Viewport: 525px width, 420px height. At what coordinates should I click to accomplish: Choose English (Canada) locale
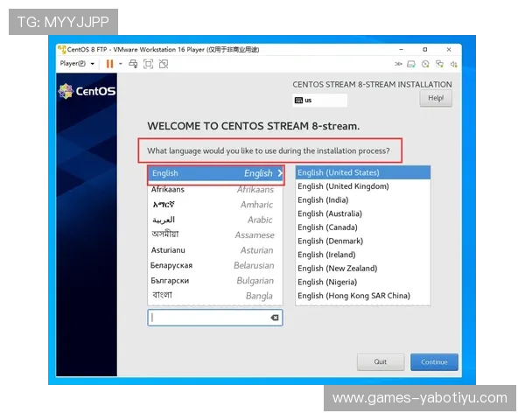point(363,227)
